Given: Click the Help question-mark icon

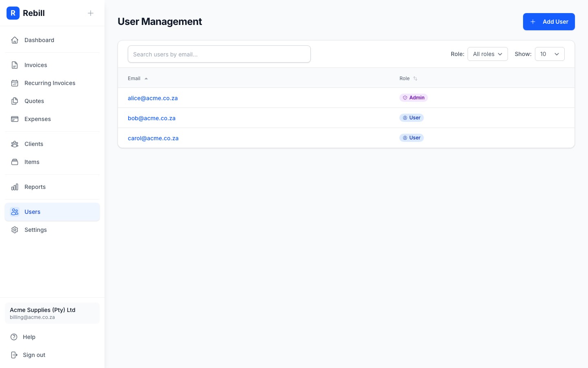Looking at the screenshot, I should (x=15, y=337).
